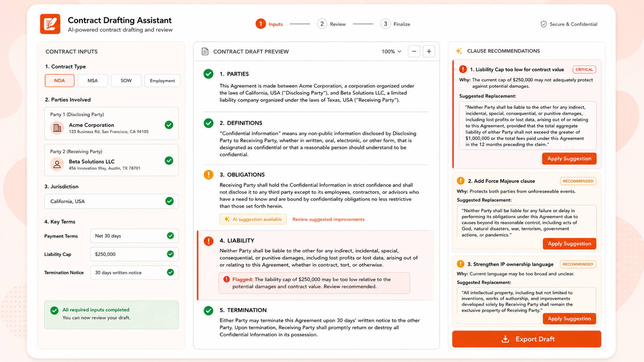Click the Secure & Confidential shield icon
This screenshot has width=644, height=362.
(x=543, y=24)
